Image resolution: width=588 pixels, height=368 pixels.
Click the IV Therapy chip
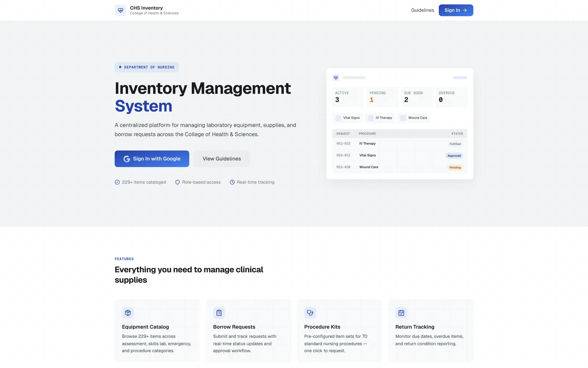coord(380,118)
